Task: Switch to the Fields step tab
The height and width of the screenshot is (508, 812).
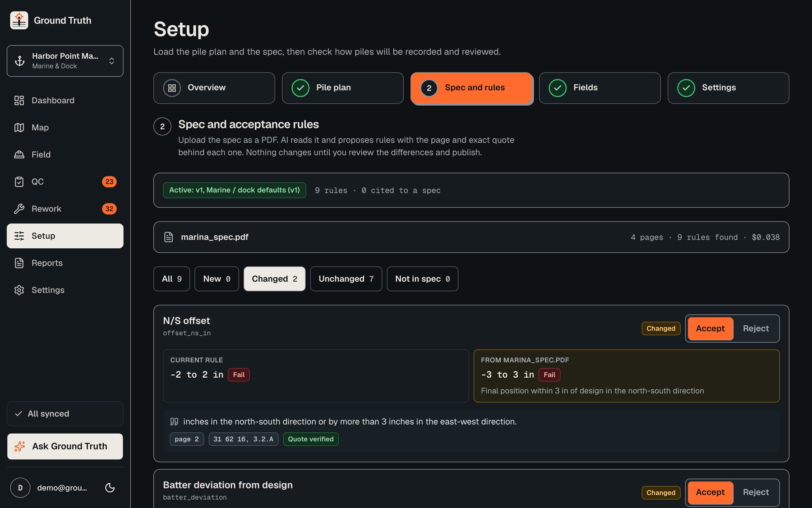Action: pos(600,88)
